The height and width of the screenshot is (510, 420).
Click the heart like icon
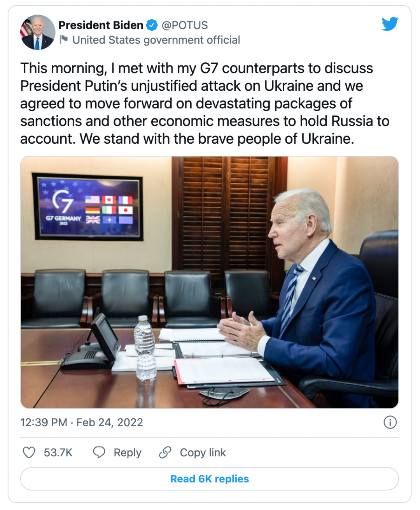coord(29,452)
